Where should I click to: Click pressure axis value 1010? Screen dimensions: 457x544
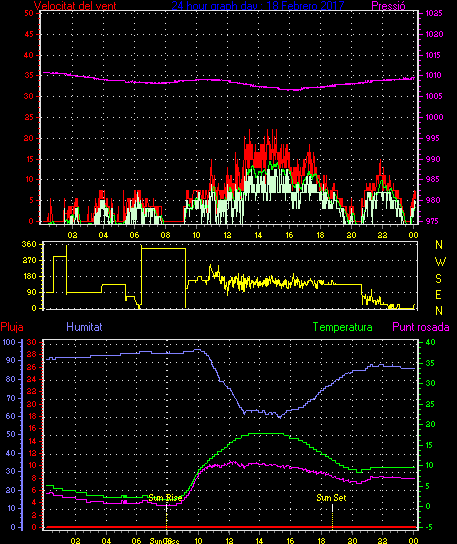(434, 75)
